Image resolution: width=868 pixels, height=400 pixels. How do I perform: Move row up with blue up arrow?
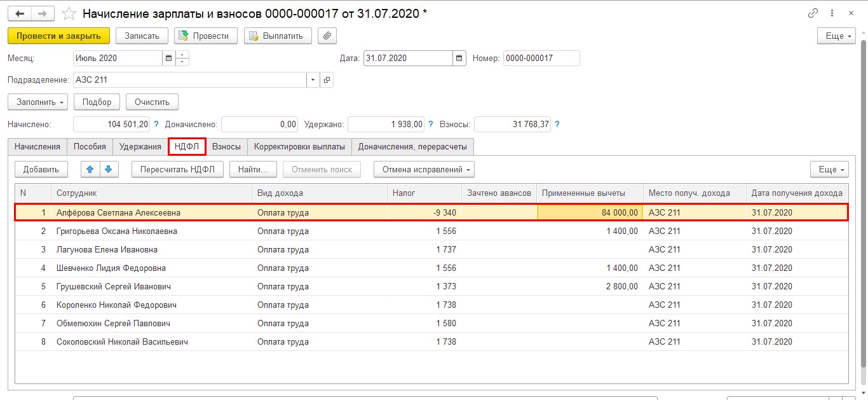click(x=90, y=169)
